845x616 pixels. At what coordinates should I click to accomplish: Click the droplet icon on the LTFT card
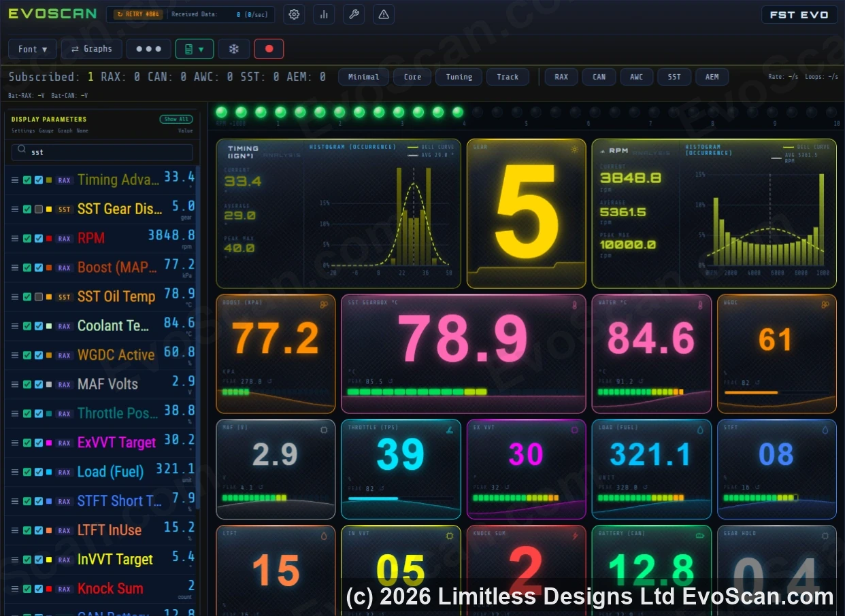324,536
